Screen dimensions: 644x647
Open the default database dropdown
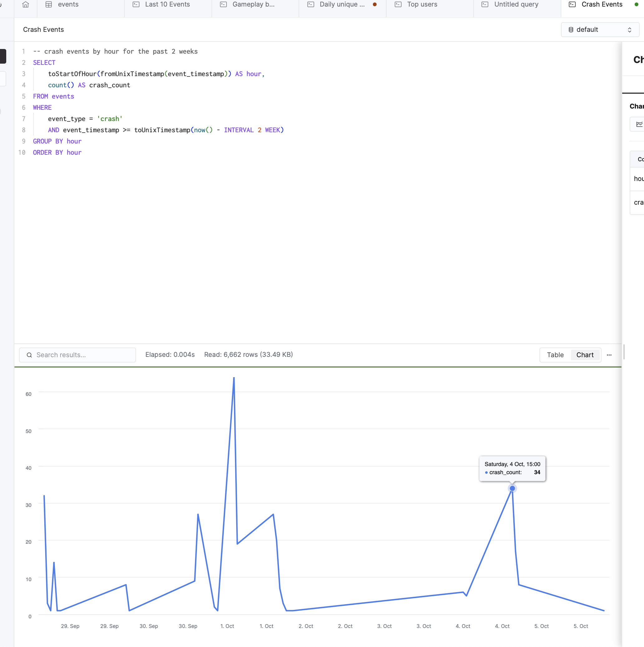599,29
